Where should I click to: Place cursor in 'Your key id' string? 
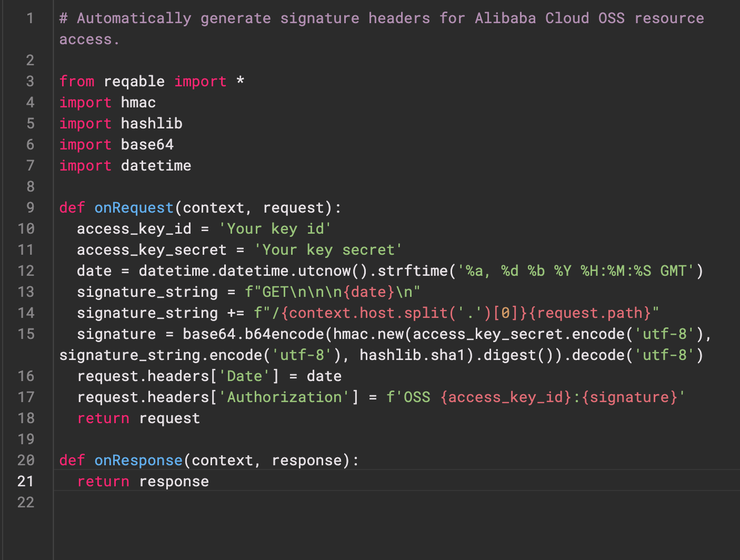pyautogui.click(x=275, y=229)
